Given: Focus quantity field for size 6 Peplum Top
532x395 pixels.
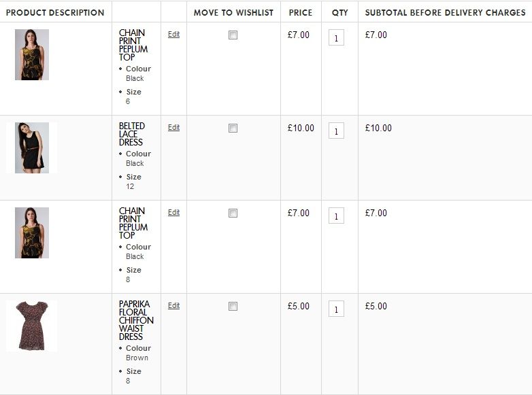Looking at the screenshot, I should pyautogui.click(x=336, y=38).
